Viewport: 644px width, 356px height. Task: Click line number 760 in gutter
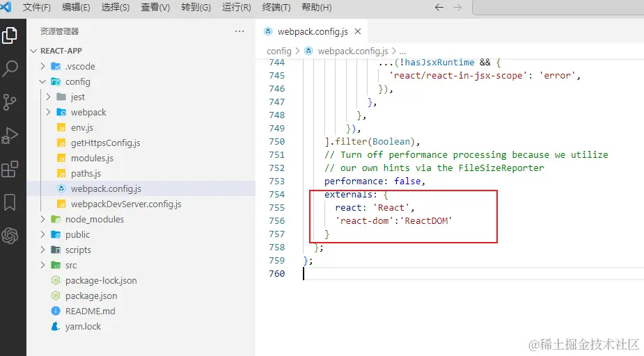[276, 273]
